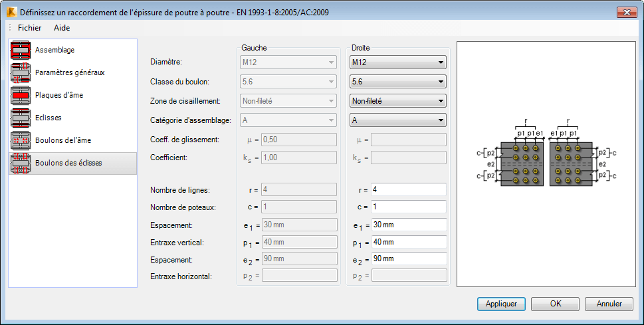This screenshot has width=644, height=325.
Task: Open the Aide menu
Action: pyautogui.click(x=62, y=28)
